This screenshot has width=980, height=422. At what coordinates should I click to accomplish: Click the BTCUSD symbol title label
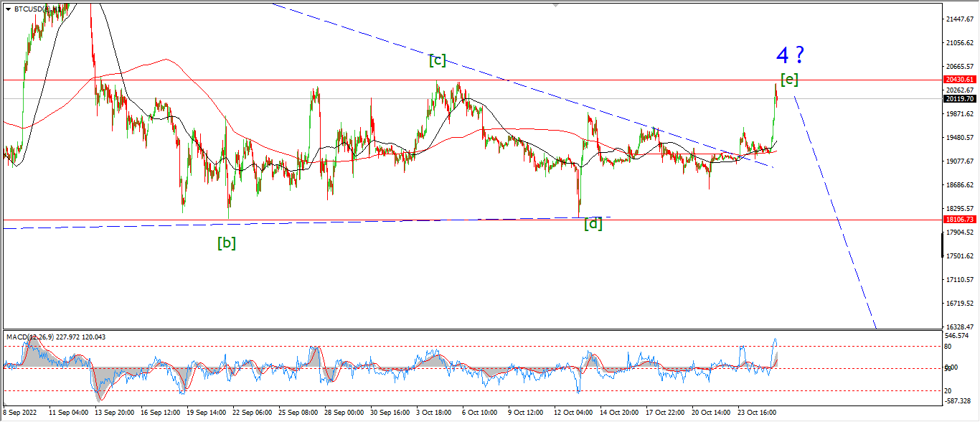pyautogui.click(x=36, y=9)
